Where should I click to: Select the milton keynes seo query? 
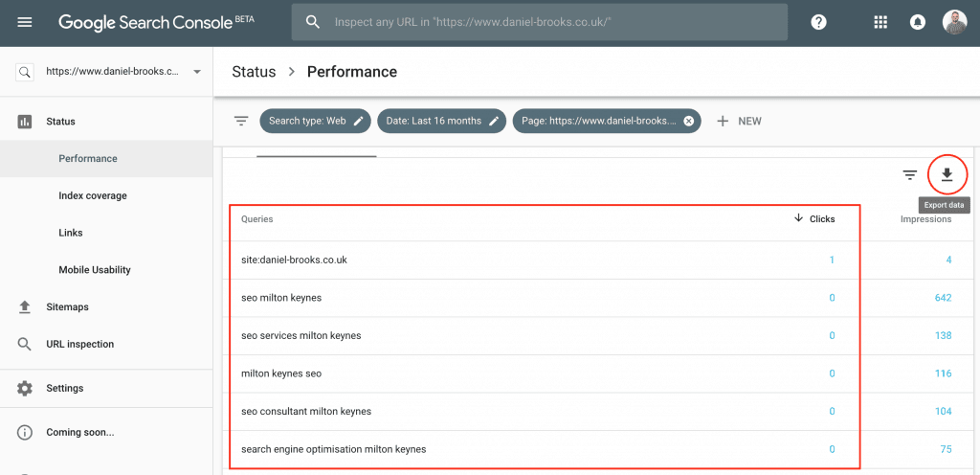pyautogui.click(x=281, y=373)
